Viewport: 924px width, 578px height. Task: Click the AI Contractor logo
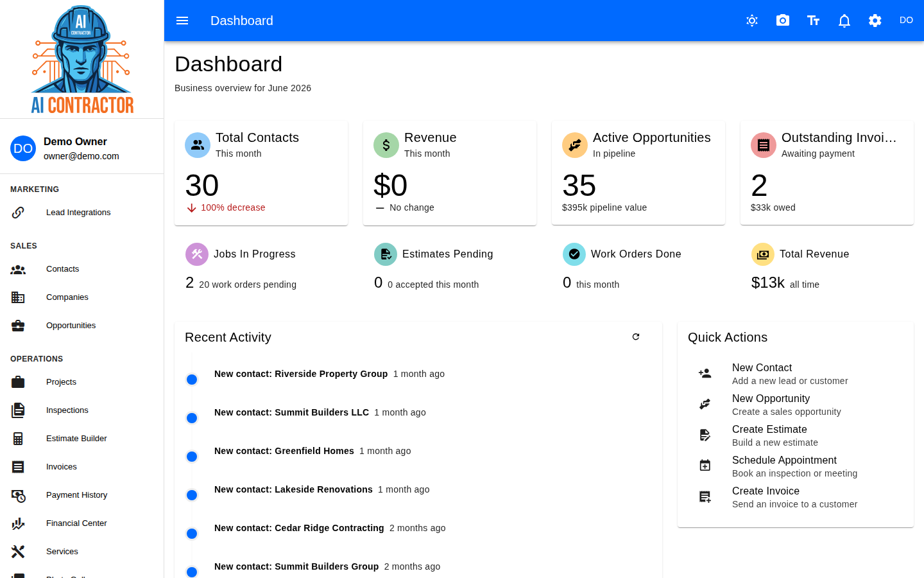click(x=82, y=59)
